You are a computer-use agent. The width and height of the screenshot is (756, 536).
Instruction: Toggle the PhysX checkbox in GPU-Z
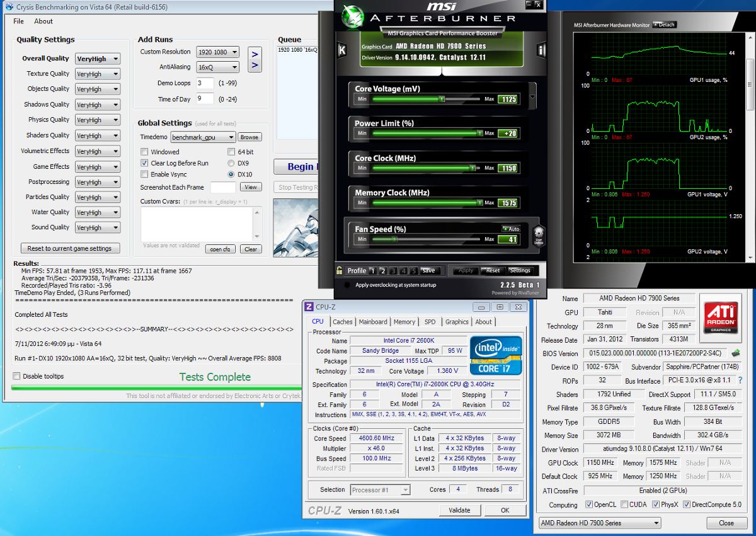pyautogui.click(x=656, y=505)
